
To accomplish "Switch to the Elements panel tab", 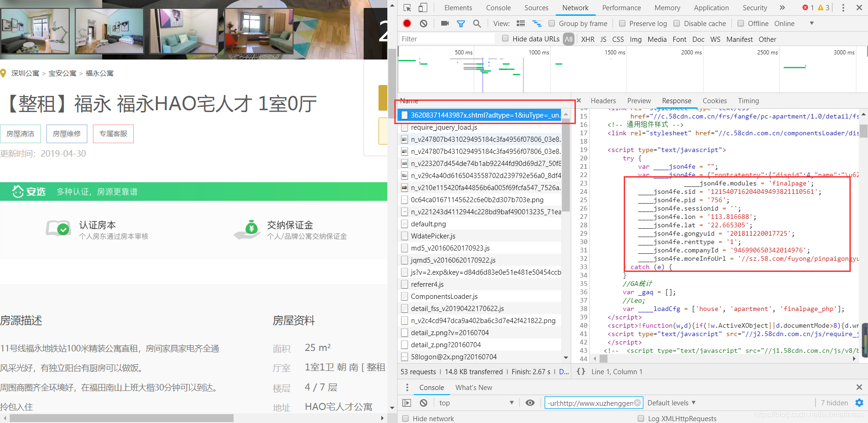I will [x=458, y=8].
